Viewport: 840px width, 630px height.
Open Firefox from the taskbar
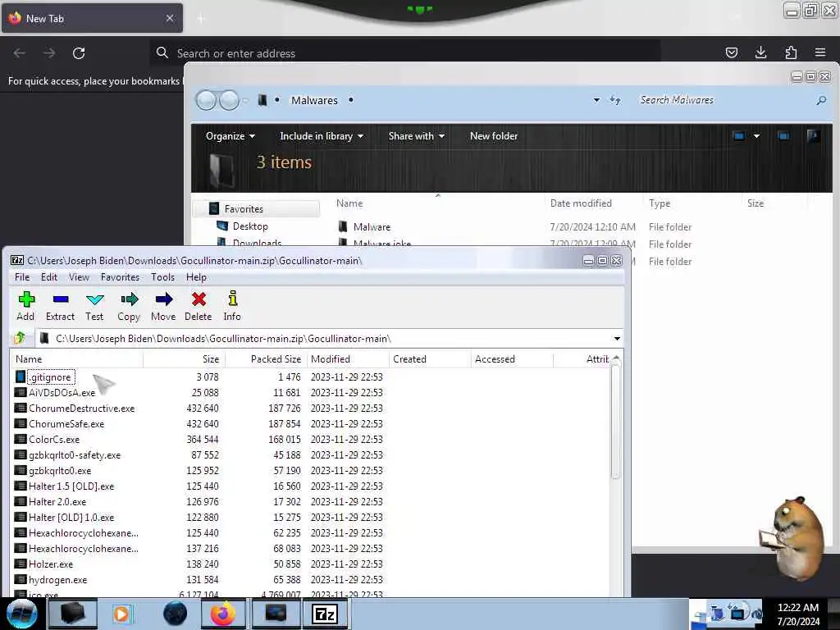223,614
